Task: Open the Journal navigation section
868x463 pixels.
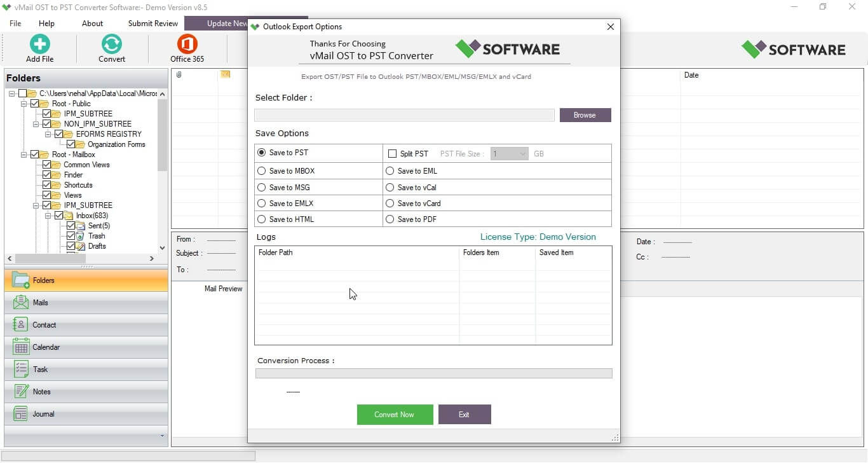Action: click(86, 414)
